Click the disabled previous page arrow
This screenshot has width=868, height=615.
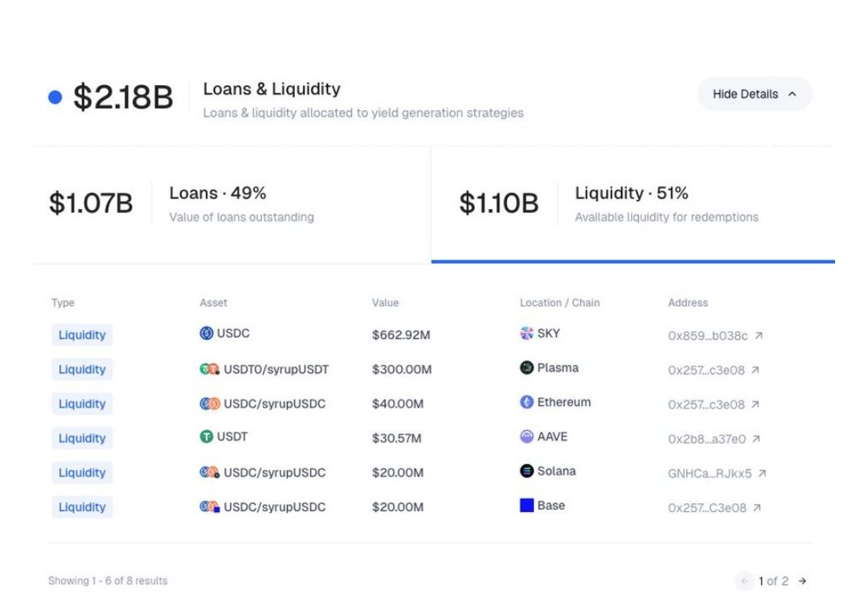pos(744,580)
